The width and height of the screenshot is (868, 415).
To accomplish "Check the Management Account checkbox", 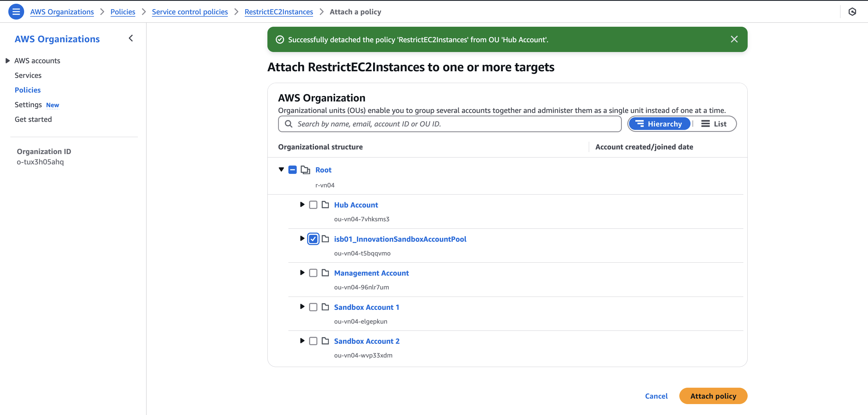I will pyautogui.click(x=313, y=273).
